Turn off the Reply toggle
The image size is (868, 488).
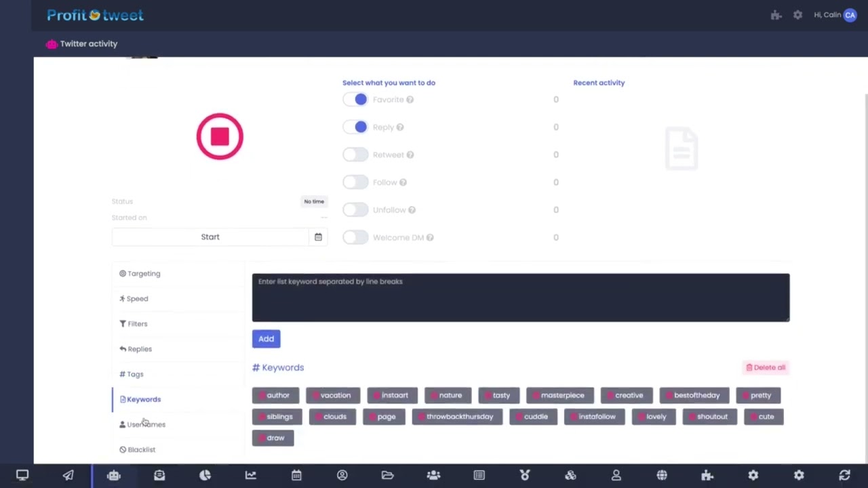[355, 127]
